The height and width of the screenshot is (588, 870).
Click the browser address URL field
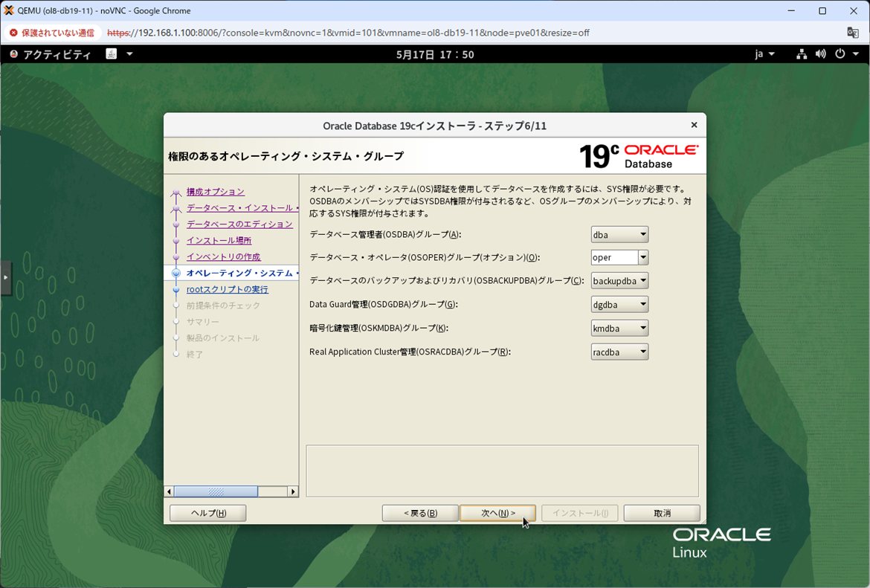(348, 33)
